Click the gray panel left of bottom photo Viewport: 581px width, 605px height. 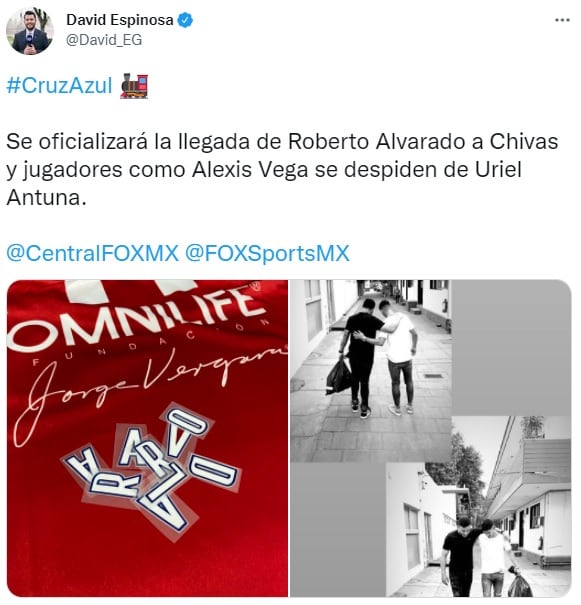coord(338,529)
